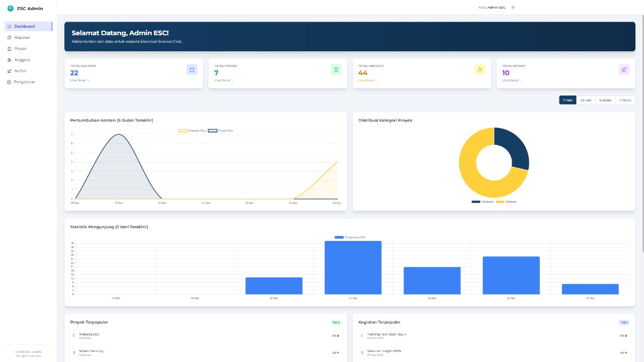The image size is (644, 362).
Task: Click the ESC Admin logo icon
Action: (x=10, y=9)
